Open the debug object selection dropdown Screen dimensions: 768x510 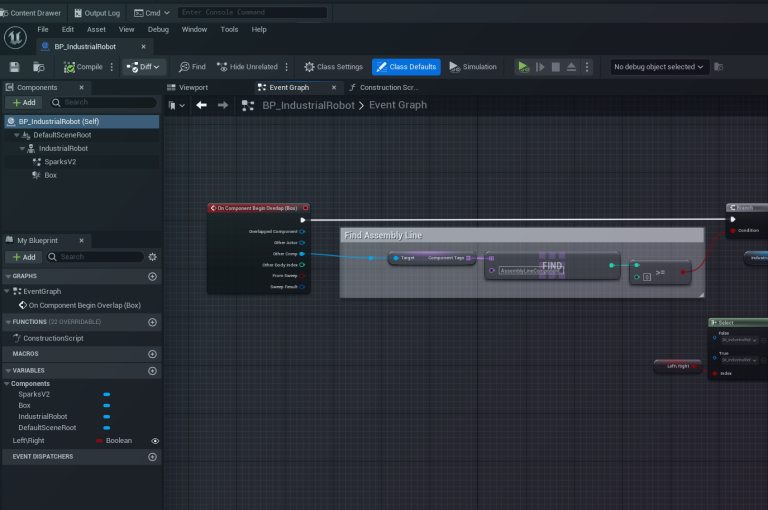tap(658, 67)
